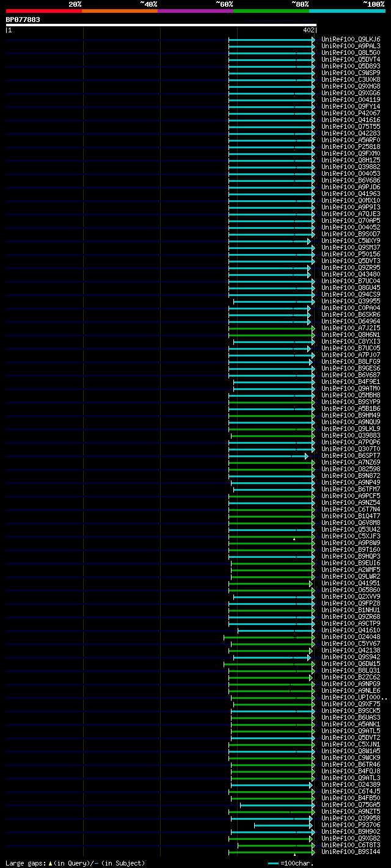Click the green ~80% identity legend segment
This screenshot has width=391, height=868.
[271, 11]
